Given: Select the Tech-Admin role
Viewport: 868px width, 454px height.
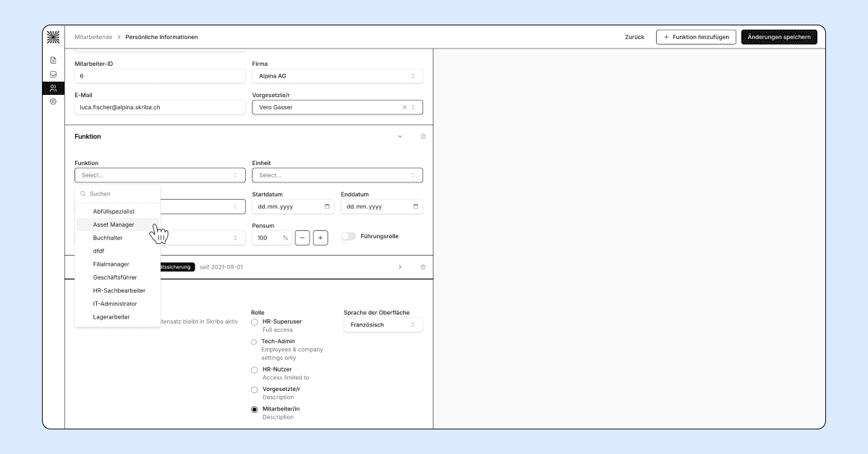Looking at the screenshot, I should (254, 342).
